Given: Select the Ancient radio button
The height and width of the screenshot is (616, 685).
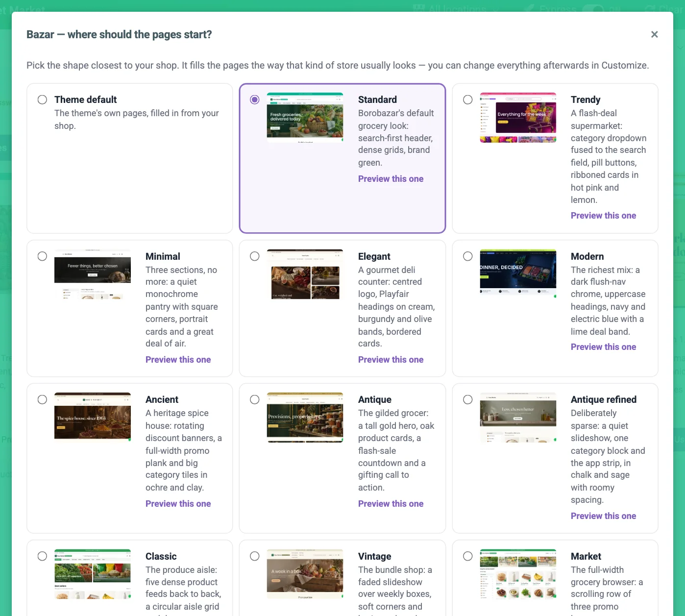Looking at the screenshot, I should [x=43, y=399].
